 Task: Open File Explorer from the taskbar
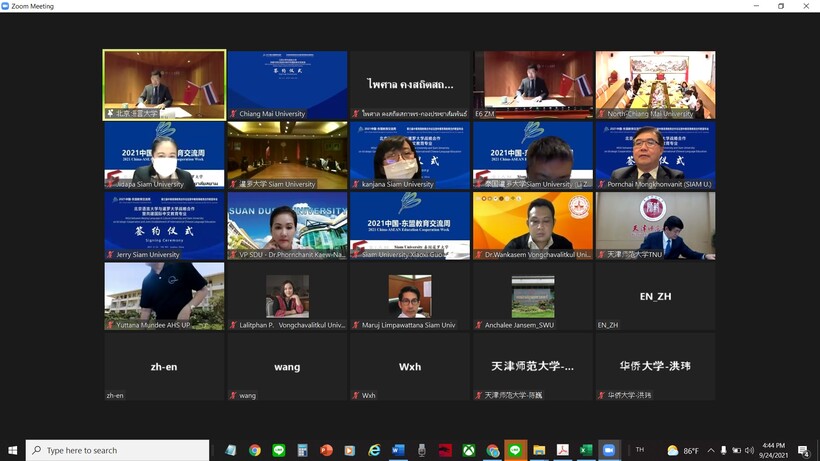[x=539, y=450]
